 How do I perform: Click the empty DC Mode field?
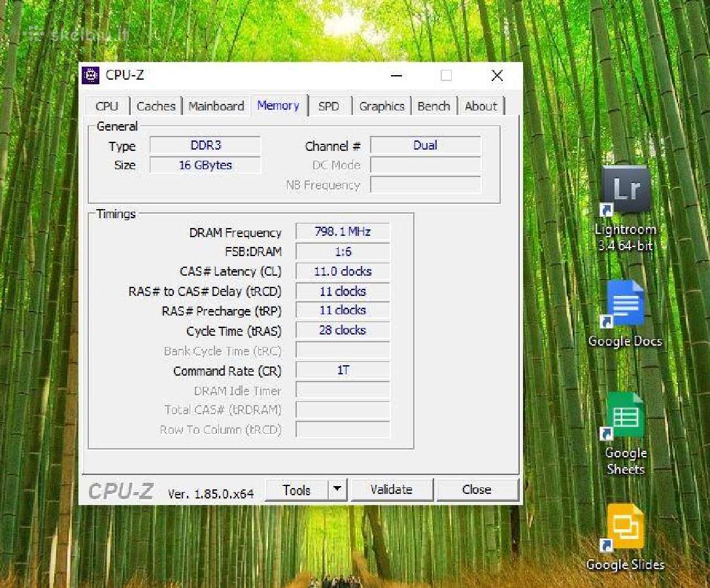pos(426,165)
